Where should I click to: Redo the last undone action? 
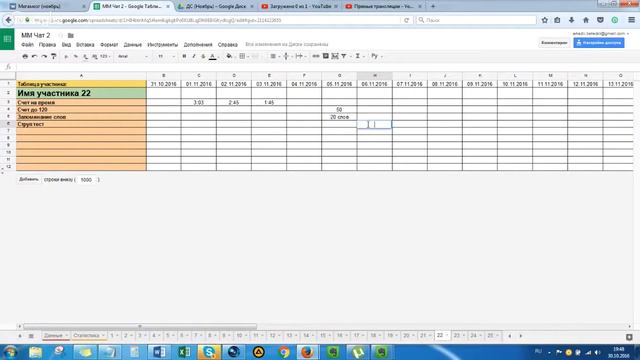coord(44,56)
